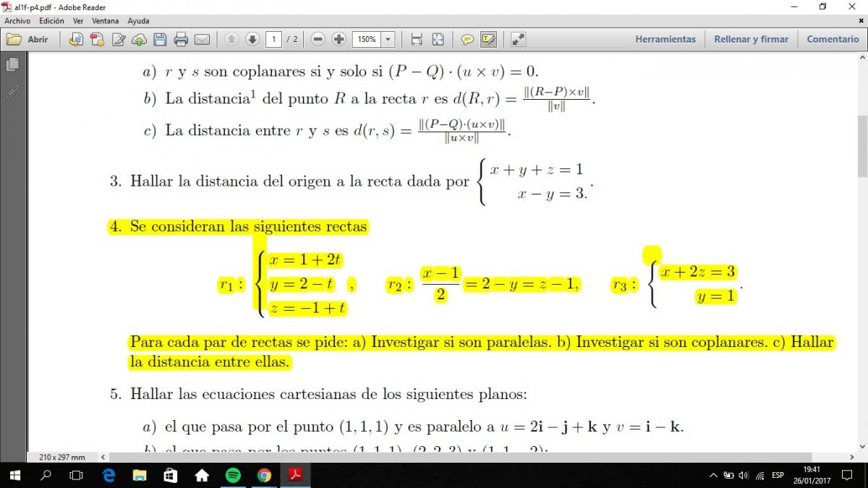Toggle fit-to-width scrolling mode
The height and width of the screenshot is (488, 868).
click(417, 40)
